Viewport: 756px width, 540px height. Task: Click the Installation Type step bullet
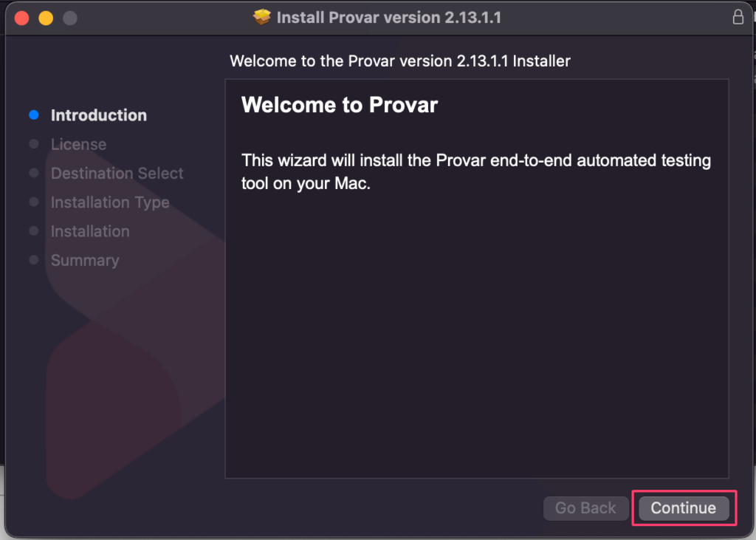pyautogui.click(x=34, y=202)
